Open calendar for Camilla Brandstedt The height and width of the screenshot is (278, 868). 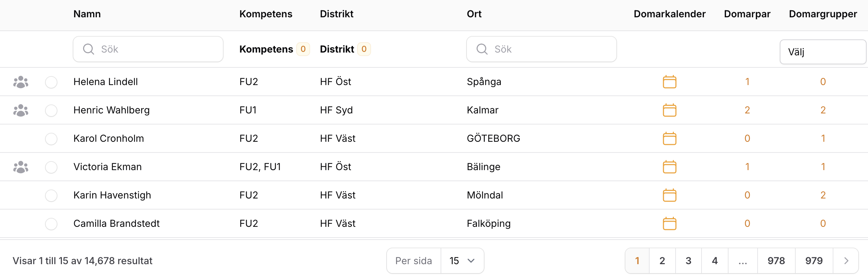coord(669,224)
